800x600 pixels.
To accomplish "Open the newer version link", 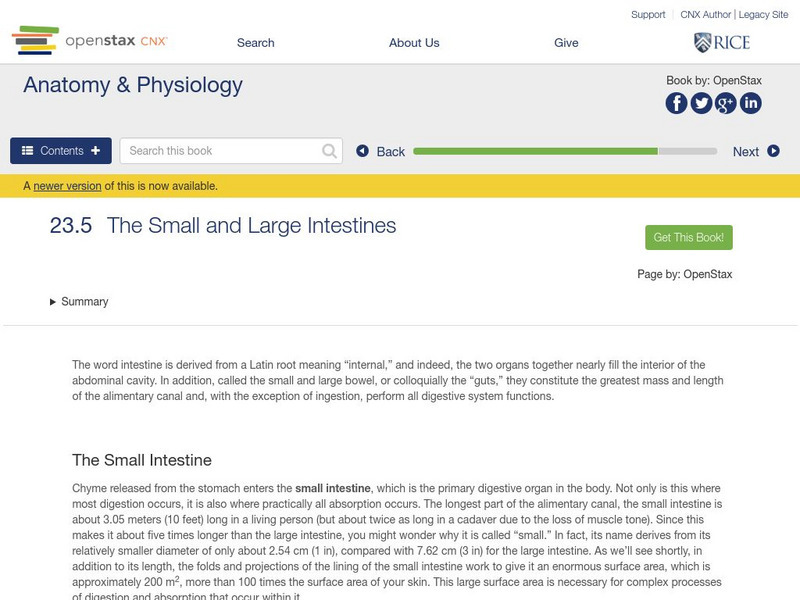I will click(x=67, y=186).
